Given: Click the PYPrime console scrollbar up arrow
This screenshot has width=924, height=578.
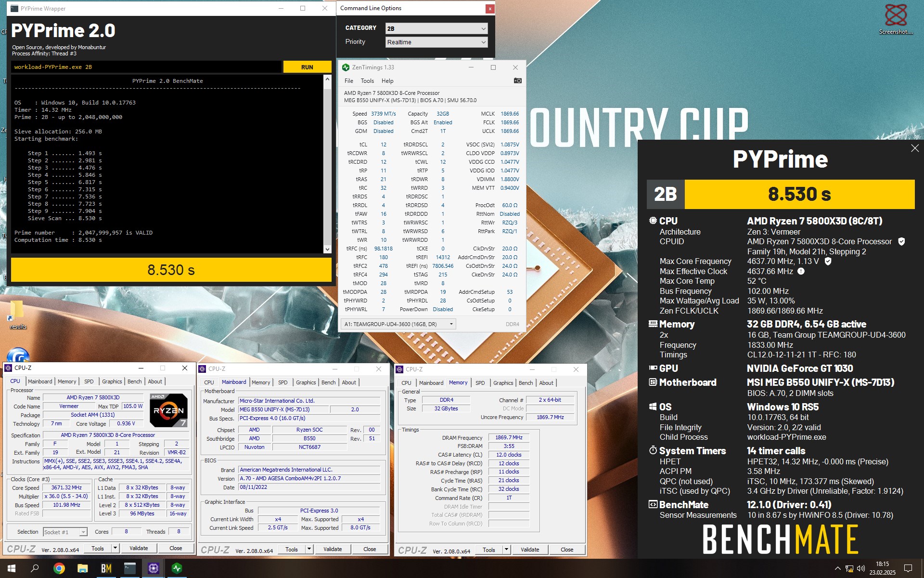Looking at the screenshot, I should coord(327,79).
